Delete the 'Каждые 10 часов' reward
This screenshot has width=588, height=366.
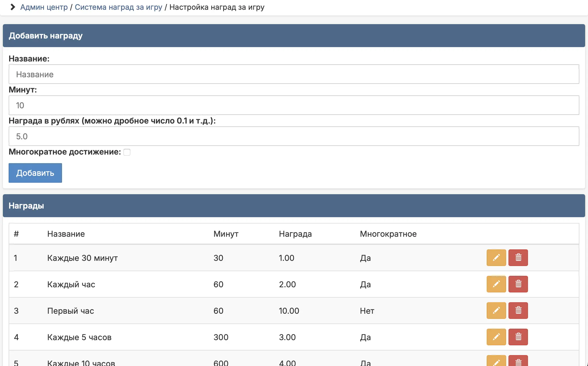(x=518, y=361)
